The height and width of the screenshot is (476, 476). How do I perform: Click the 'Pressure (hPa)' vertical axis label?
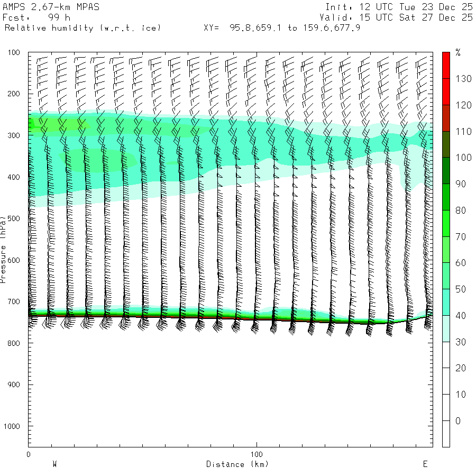coord(4,249)
